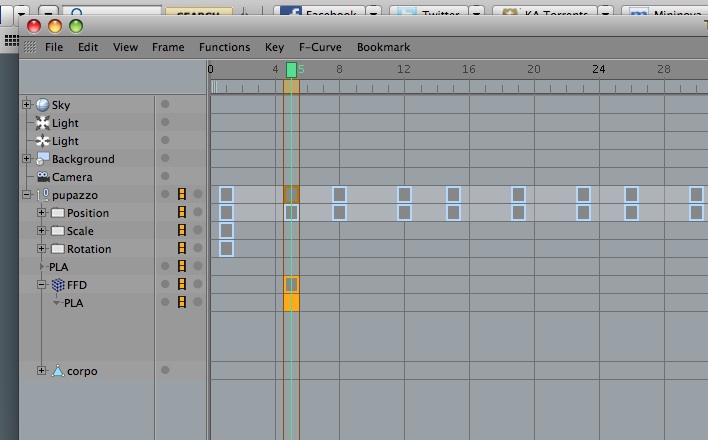Open the Twitter bookmark in browser window
Screen dimensions: 708x440
click(429, 11)
